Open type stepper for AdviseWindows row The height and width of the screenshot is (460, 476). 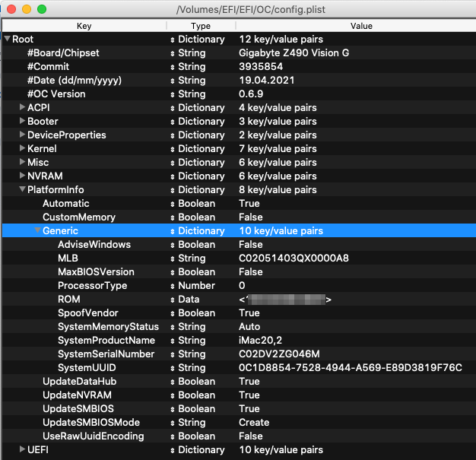pos(173,245)
